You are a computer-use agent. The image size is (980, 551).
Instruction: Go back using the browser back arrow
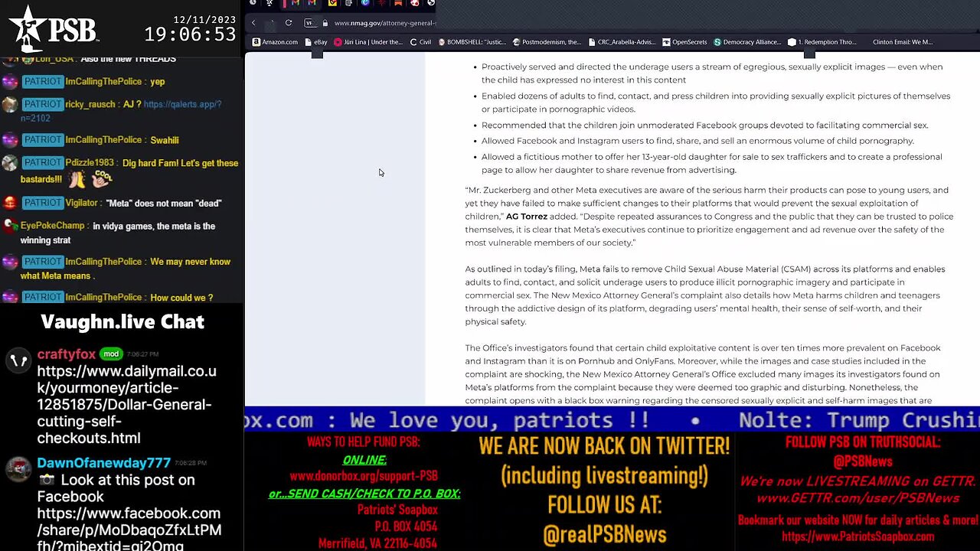coord(253,23)
